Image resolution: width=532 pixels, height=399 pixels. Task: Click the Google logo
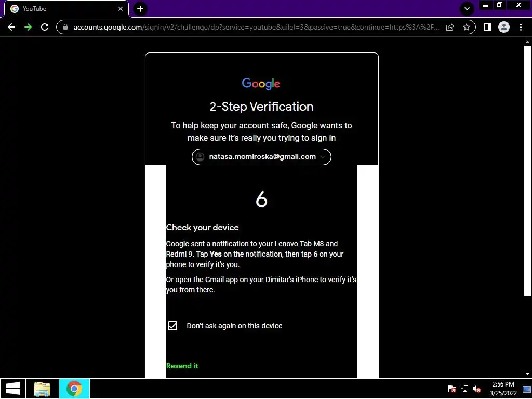[x=261, y=84]
